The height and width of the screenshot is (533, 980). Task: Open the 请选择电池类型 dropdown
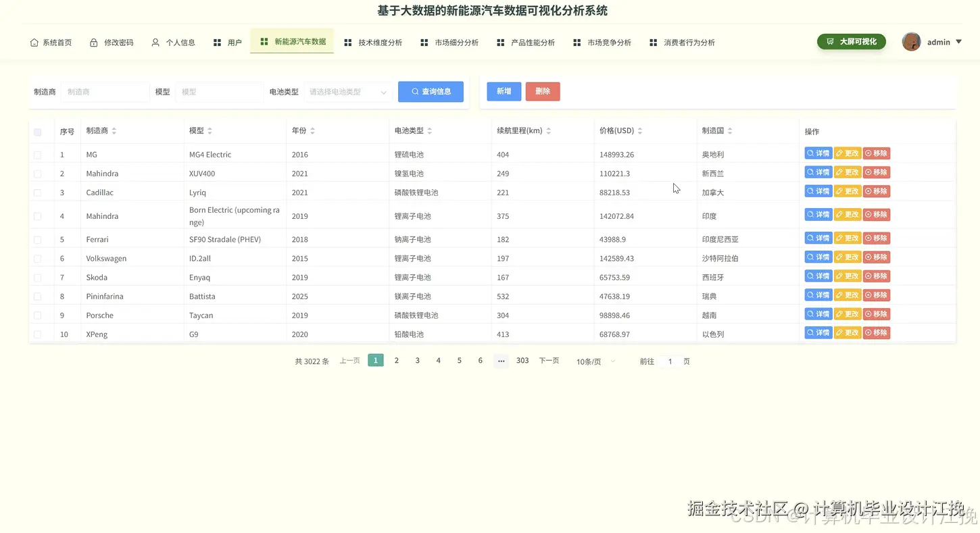(347, 91)
